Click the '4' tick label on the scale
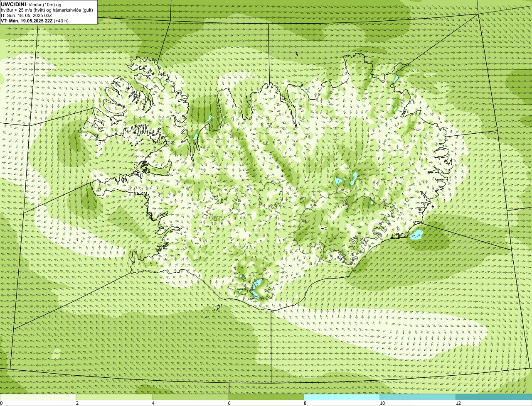This screenshot has height=406, width=532. click(x=153, y=403)
